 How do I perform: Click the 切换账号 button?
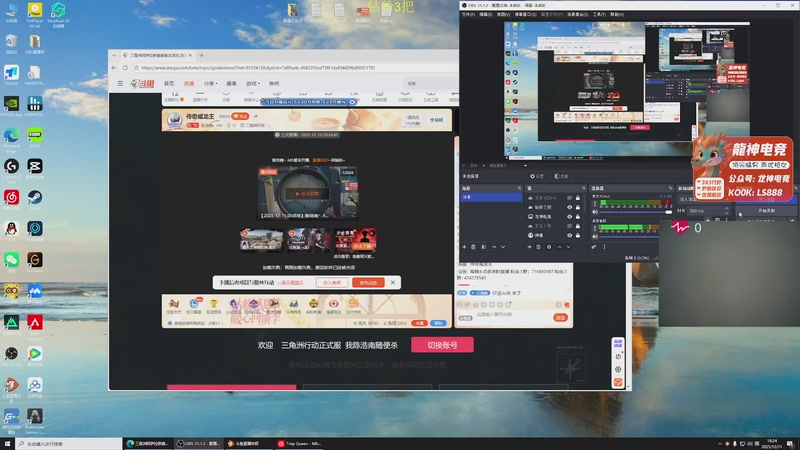click(x=442, y=345)
